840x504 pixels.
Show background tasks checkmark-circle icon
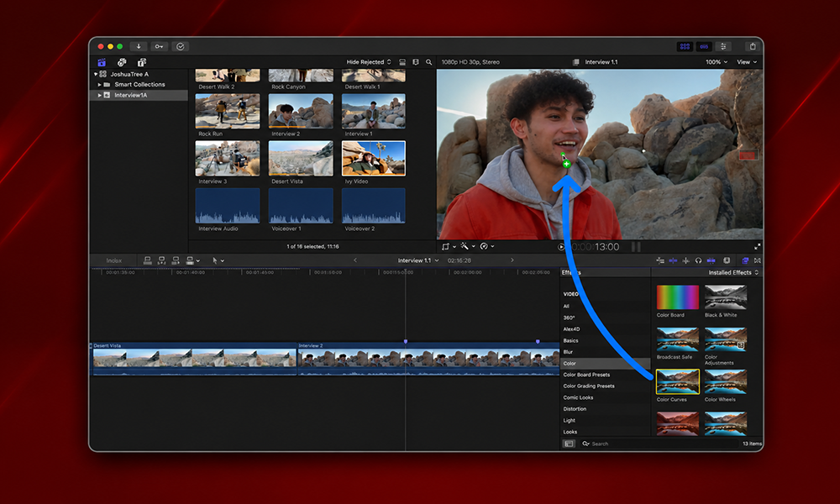(181, 46)
